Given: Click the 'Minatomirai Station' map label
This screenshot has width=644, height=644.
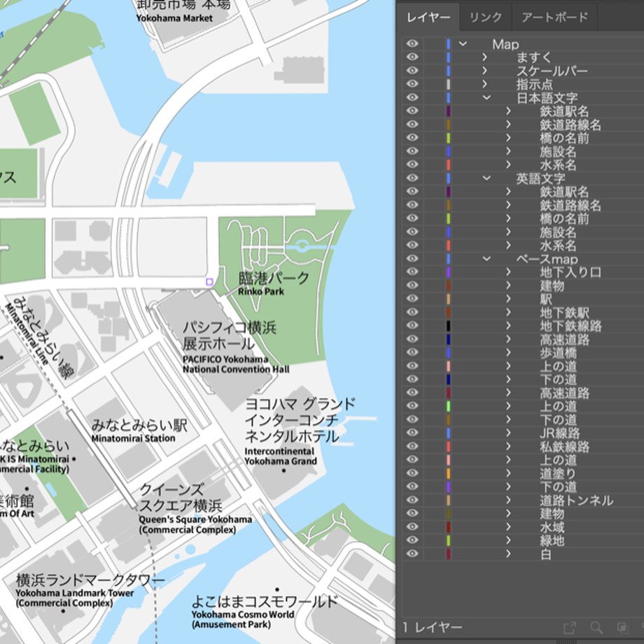Looking at the screenshot, I should 134,439.
